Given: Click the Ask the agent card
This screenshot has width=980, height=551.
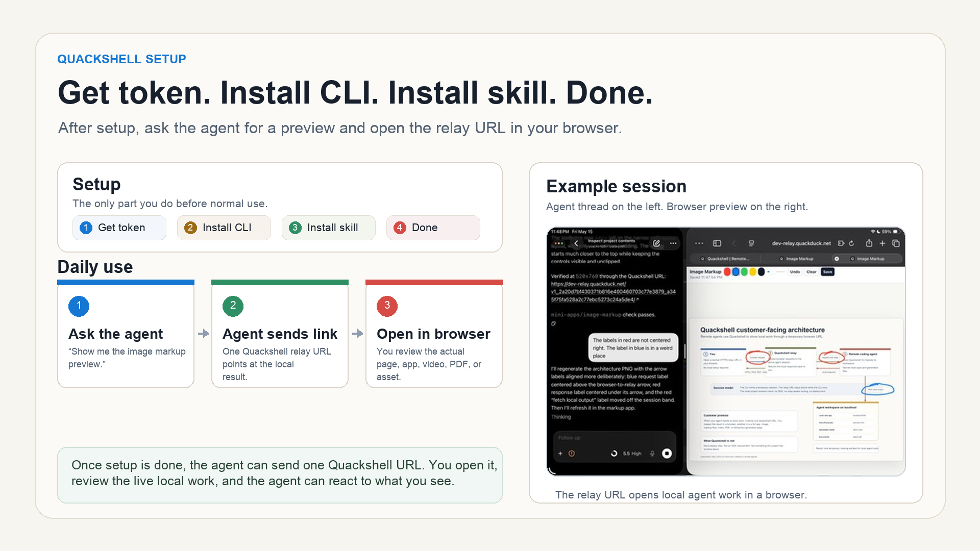Looking at the screenshot, I should tap(126, 334).
